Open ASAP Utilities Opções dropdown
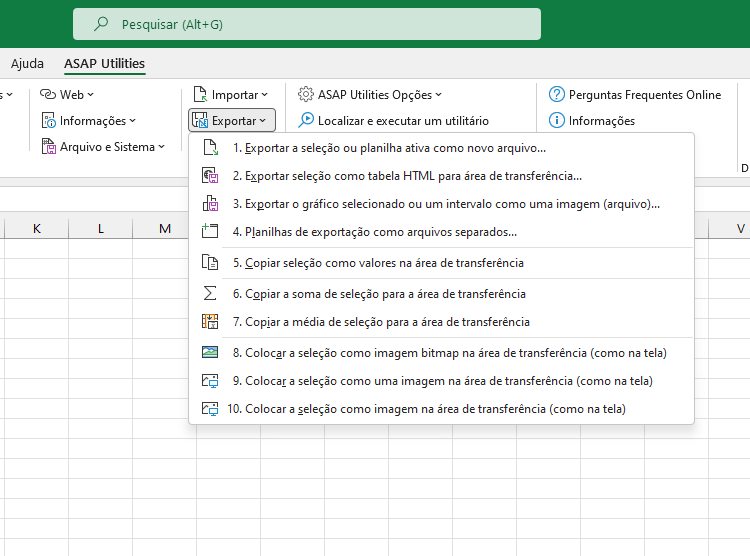This screenshot has height=556, width=750. (x=439, y=95)
